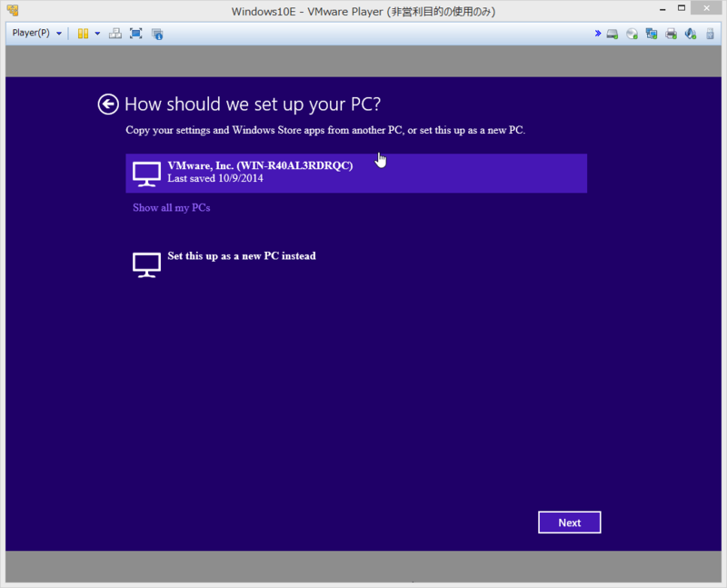This screenshot has width=727, height=588.
Task: Close the VMware Player window
Action: (x=706, y=8)
